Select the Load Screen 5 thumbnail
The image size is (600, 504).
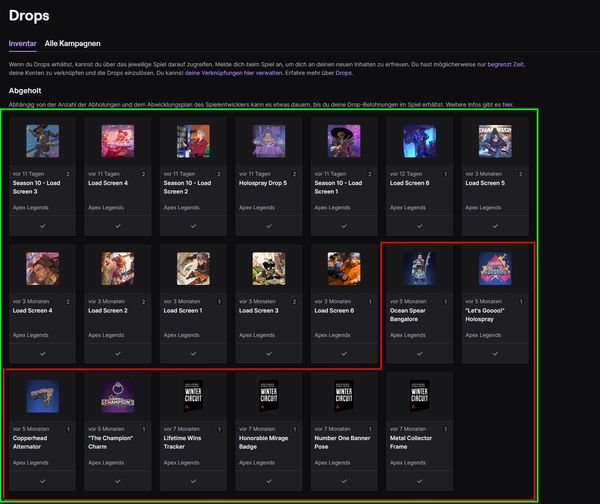pos(495,141)
